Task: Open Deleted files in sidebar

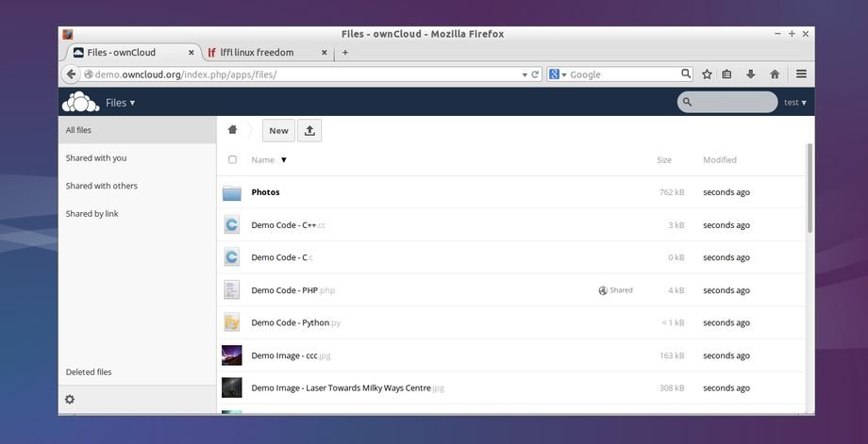Action: [89, 372]
